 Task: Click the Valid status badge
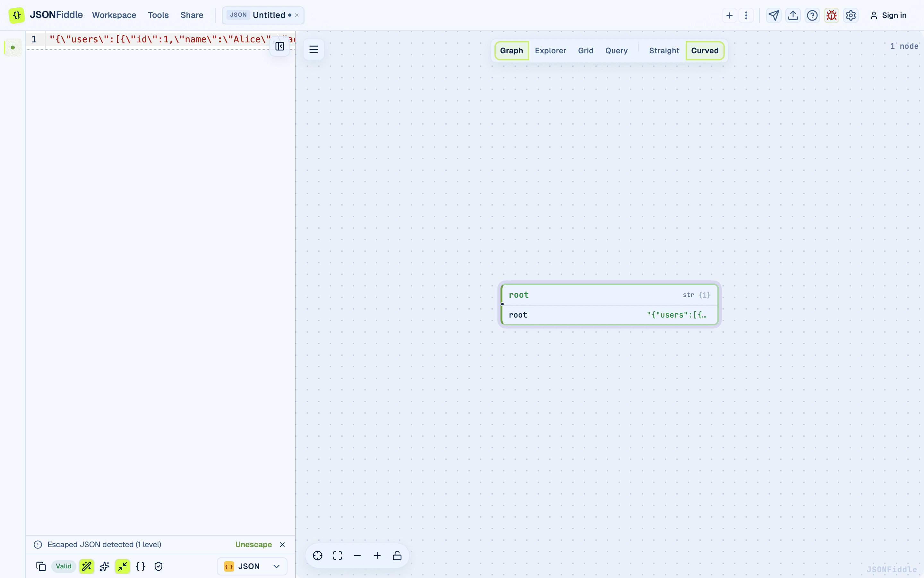tap(64, 566)
